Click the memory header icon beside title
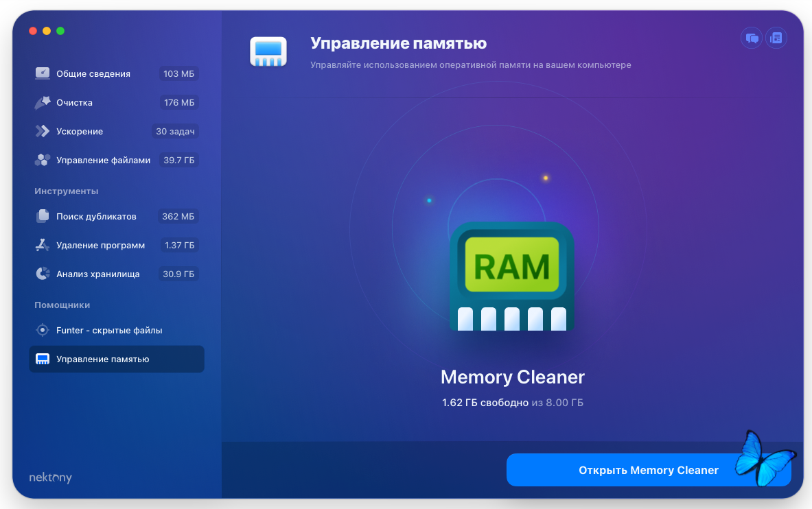The image size is (812, 509). [x=268, y=51]
